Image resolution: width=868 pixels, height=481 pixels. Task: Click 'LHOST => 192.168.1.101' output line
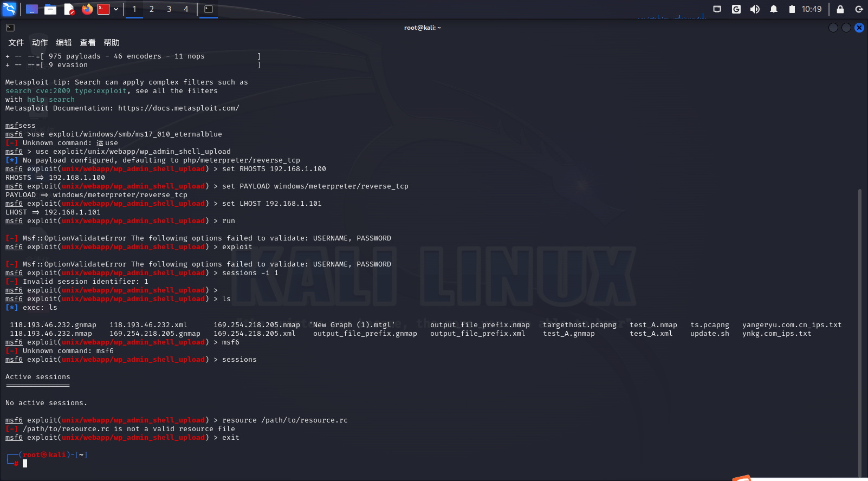click(x=53, y=212)
